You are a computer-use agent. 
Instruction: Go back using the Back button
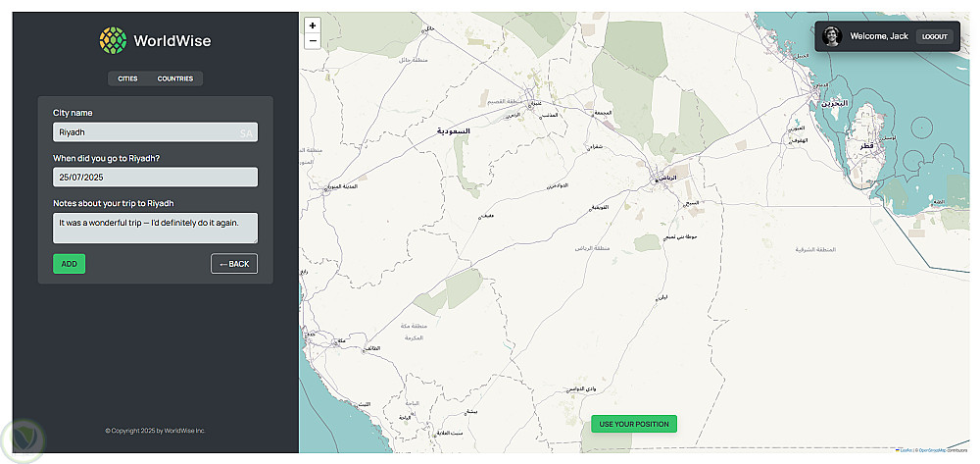coord(234,263)
